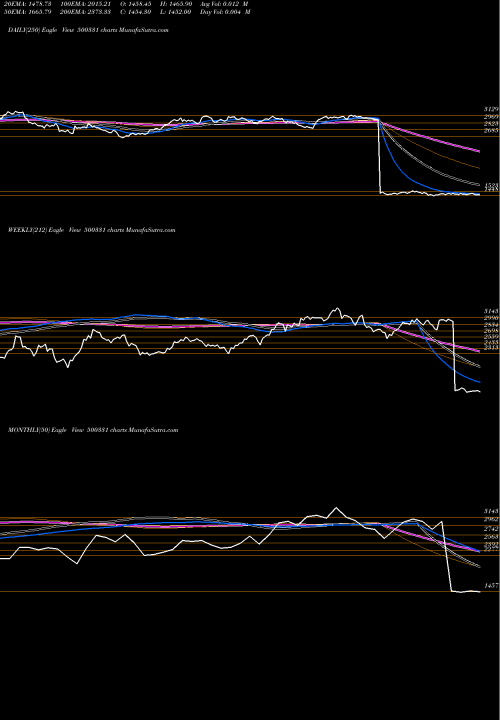
Task: Click the 3143 price label on weekly chart
Action: point(491,311)
